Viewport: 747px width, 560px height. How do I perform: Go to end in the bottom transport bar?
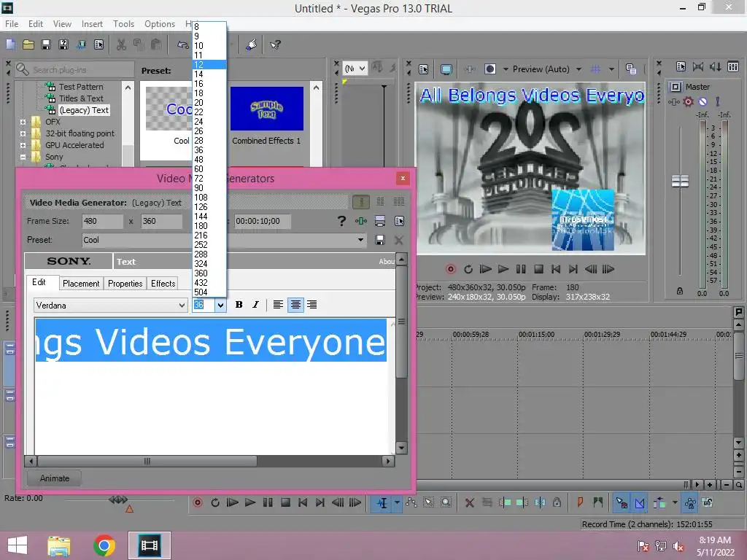(320, 502)
